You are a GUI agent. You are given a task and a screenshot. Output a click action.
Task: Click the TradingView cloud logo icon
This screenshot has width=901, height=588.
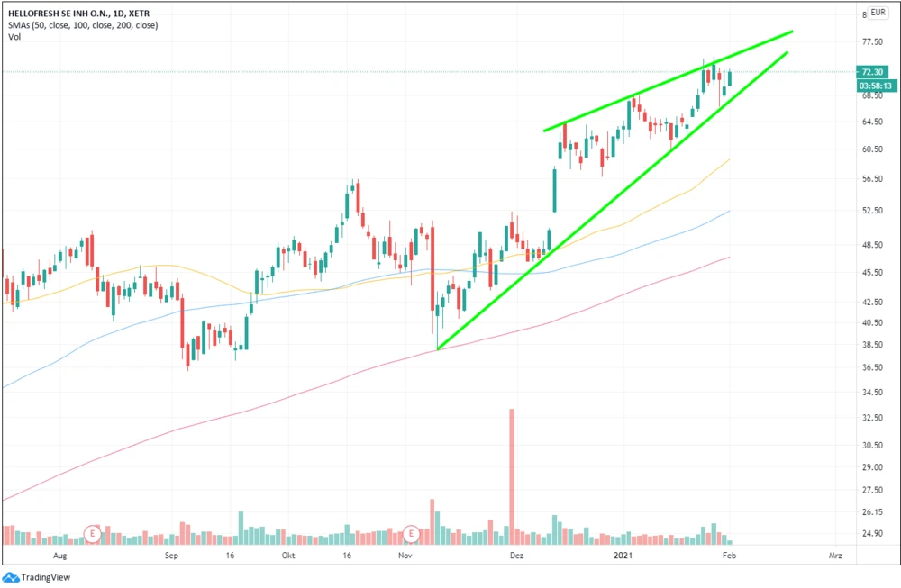point(11,577)
